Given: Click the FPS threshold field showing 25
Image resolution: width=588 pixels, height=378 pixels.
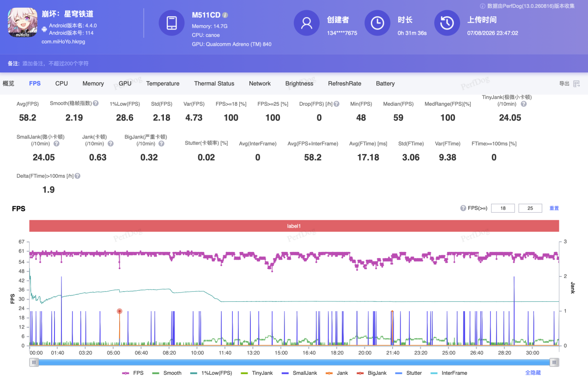Looking at the screenshot, I should point(530,208).
